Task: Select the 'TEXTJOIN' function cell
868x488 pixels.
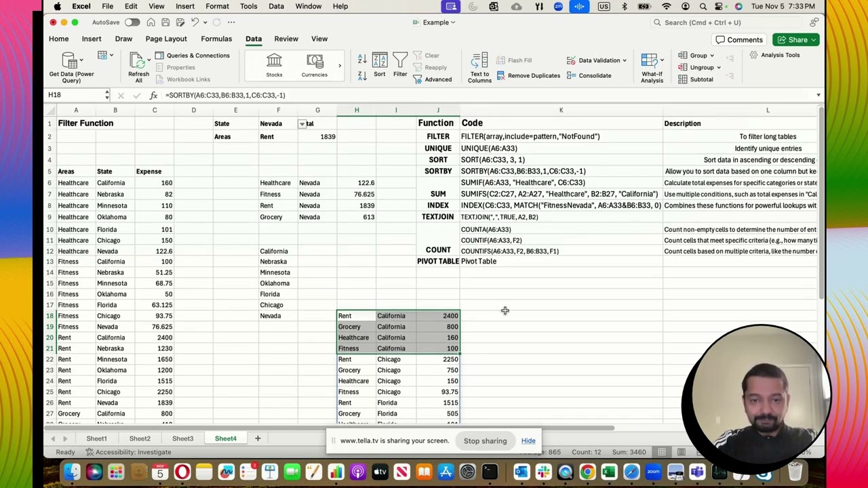Action: tap(437, 217)
